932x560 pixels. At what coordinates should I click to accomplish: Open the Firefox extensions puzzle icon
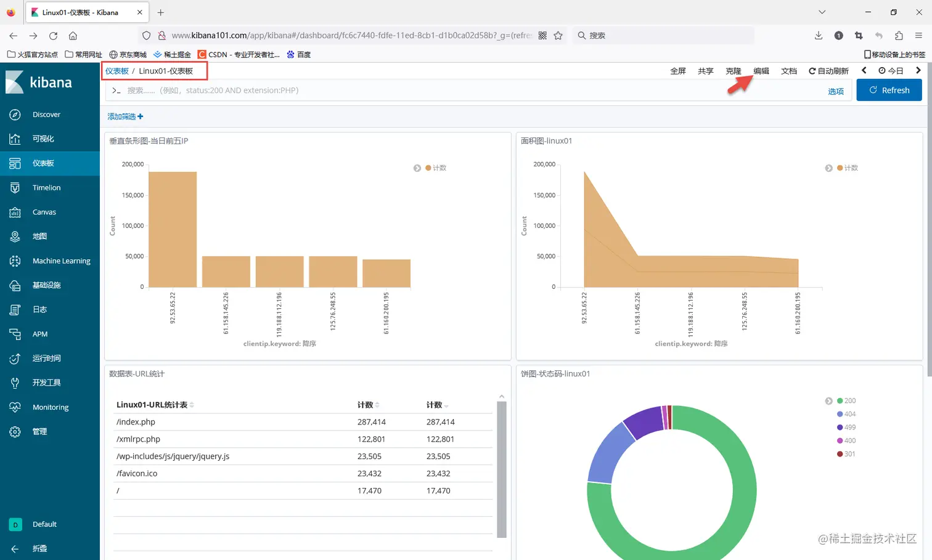899,36
